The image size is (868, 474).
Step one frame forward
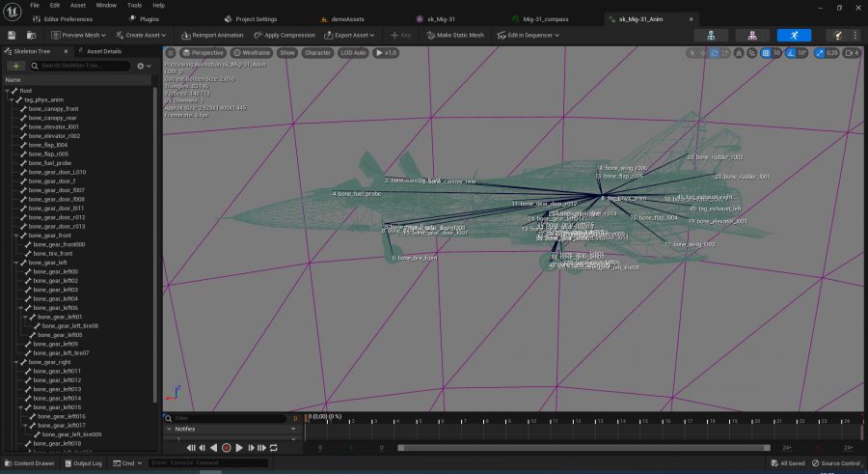pos(252,447)
